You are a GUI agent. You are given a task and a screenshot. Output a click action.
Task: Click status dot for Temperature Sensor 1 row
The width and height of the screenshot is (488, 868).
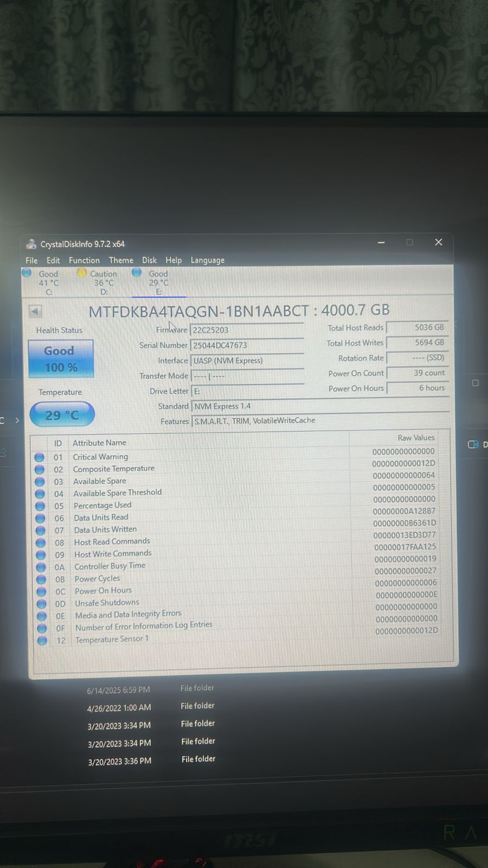coord(42,641)
